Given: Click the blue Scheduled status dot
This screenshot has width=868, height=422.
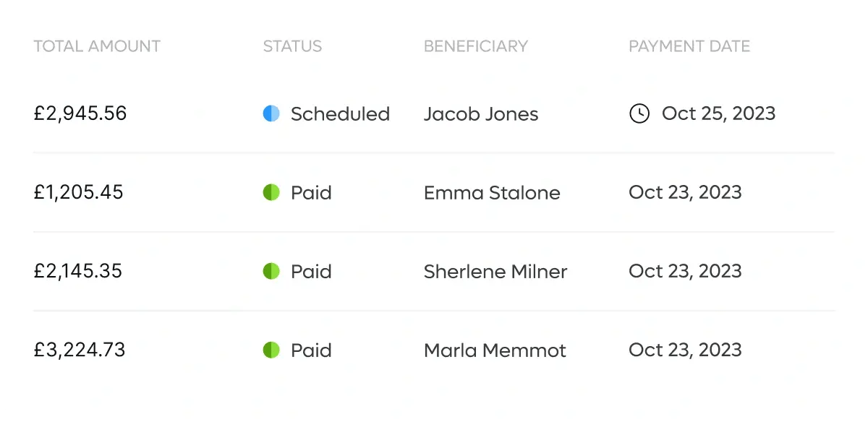Looking at the screenshot, I should [x=271, y=113].
